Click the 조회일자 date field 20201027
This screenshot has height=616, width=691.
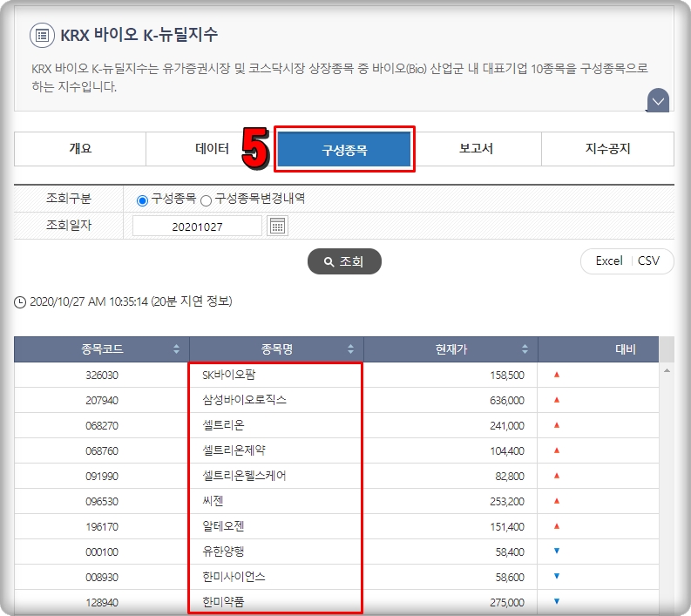(197, 227)
